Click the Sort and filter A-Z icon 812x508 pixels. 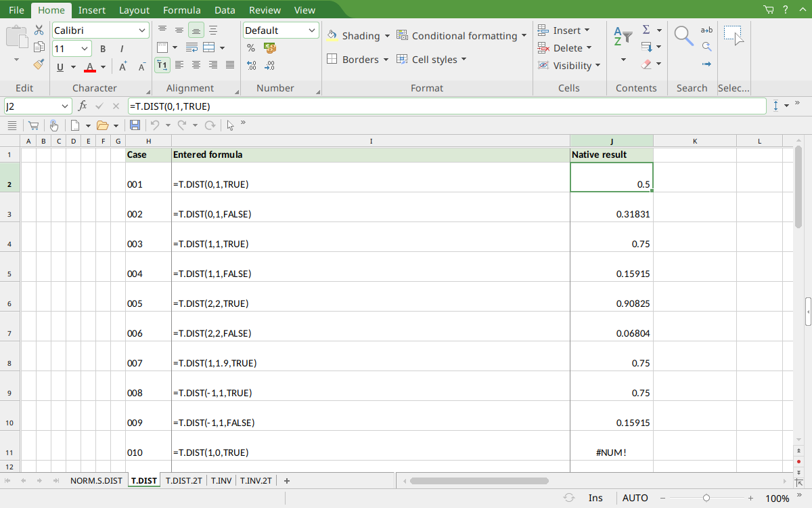[623, 37]
